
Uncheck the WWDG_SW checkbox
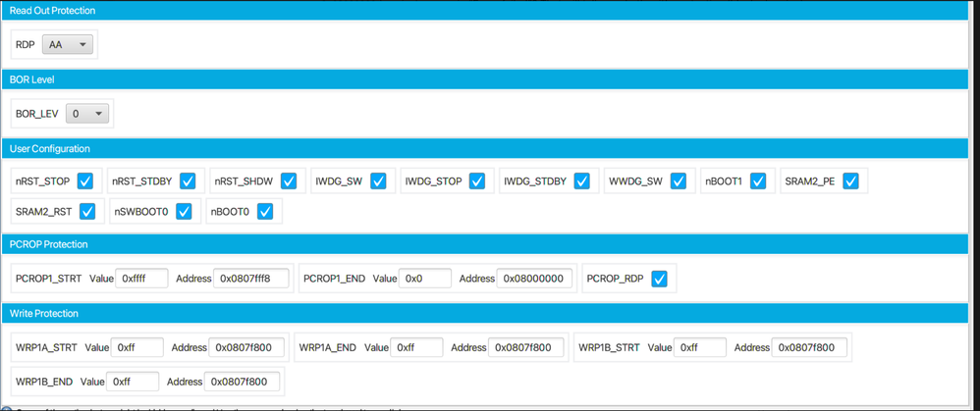pyautogui.click(x=679, y=181)
